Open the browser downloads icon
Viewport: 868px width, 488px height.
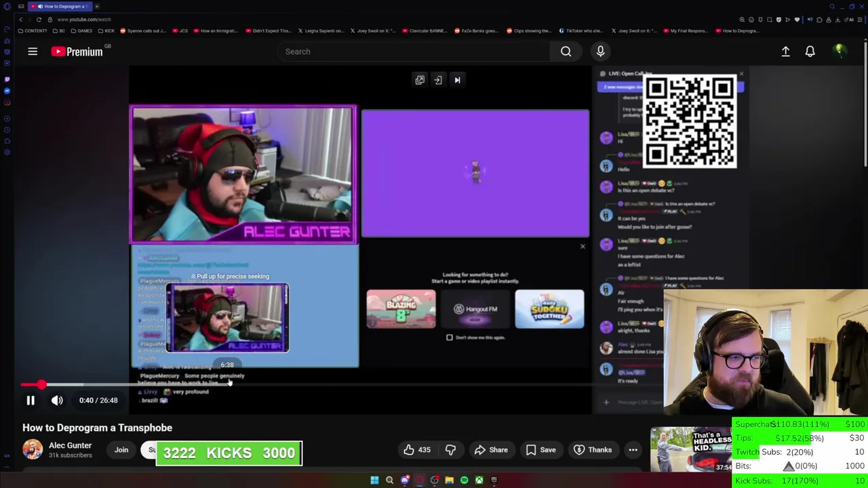tap(837, 20)
